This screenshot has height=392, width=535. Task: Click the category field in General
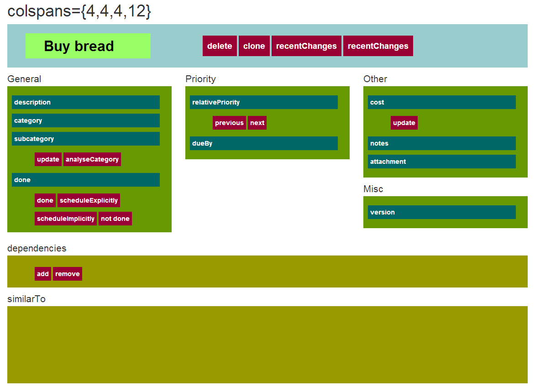click(x=86, y=120)
